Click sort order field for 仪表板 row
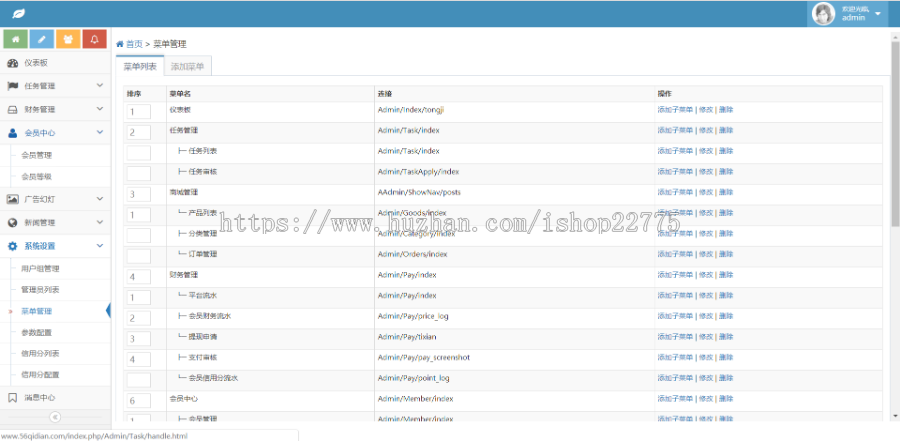The image size is (900, 441). coord(138,111)
